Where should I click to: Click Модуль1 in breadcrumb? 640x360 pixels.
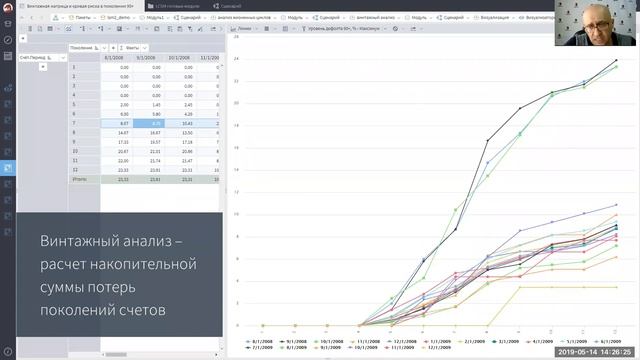pyautogui.click(x=155, y=18)
